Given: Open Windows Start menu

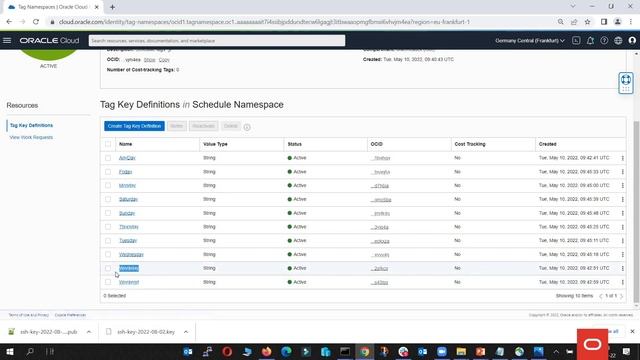Looking at the screenshot, I should click(x=10, y=351).
